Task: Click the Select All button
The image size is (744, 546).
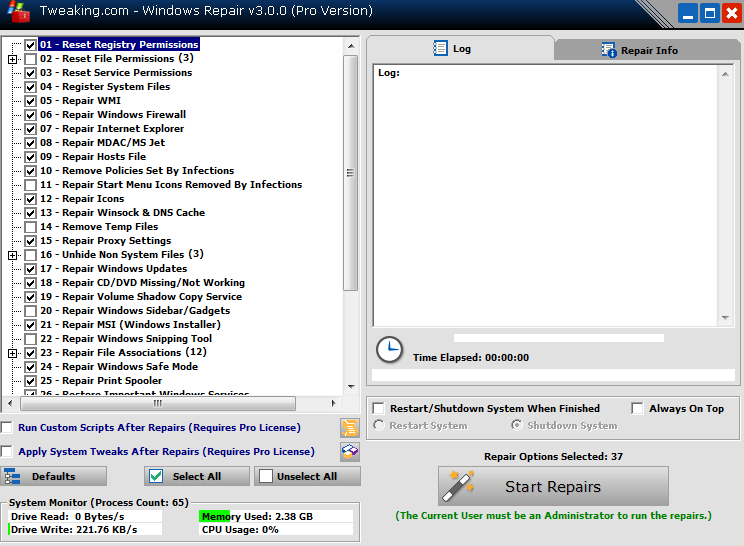Action: pyautogui.click(x=197, y=476)
